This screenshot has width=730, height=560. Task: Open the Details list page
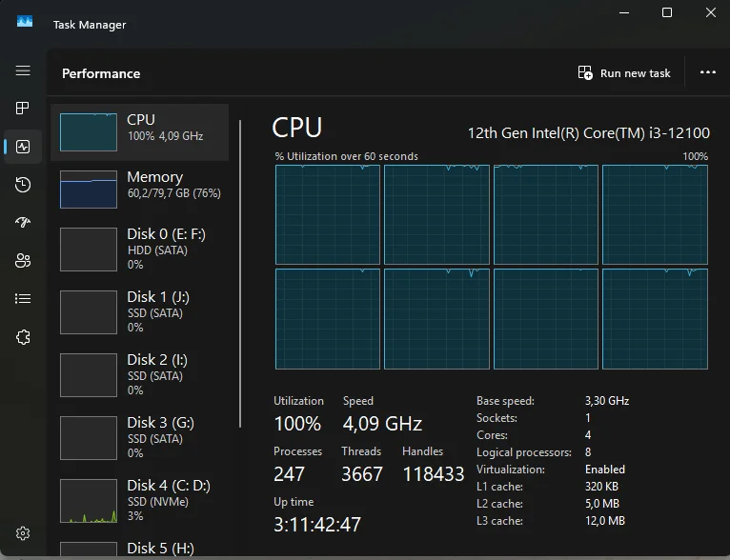tap(23, 299)
